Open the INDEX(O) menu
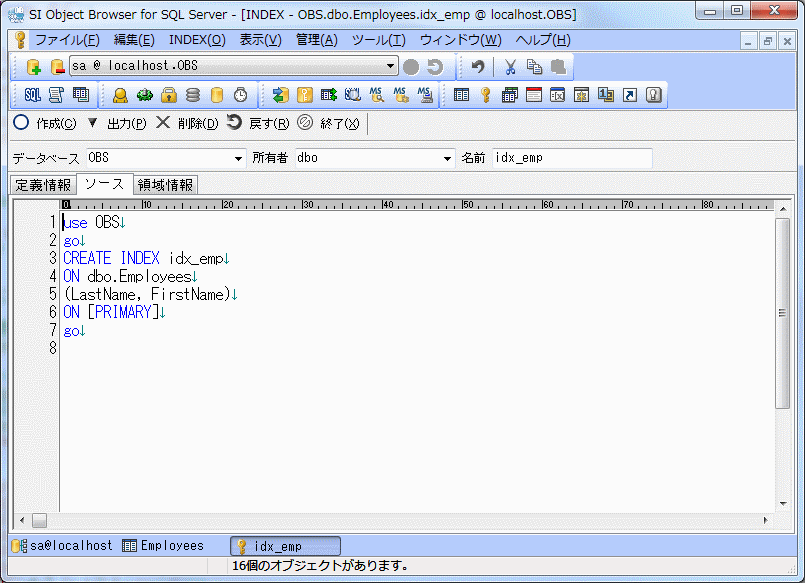Screen dimensions: 805x583 [197, 40]
